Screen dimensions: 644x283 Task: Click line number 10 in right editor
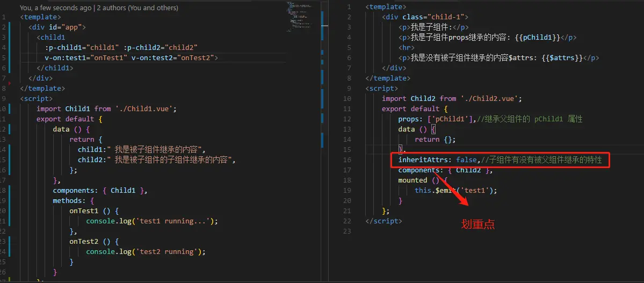[348, 99]
